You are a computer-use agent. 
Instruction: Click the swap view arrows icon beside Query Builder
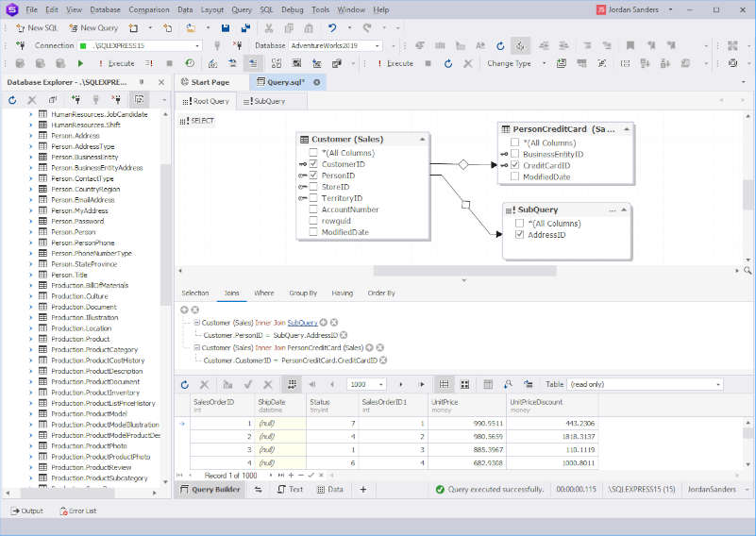tap(259, 489)
